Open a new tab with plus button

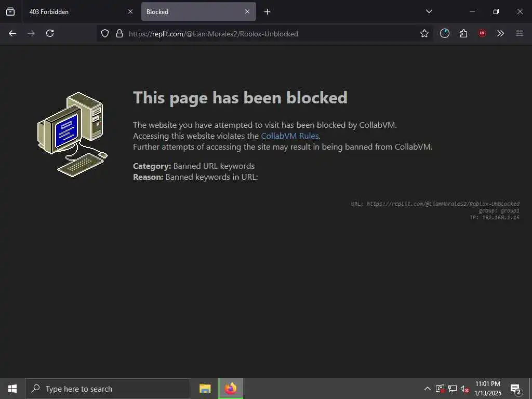[x=268, y=12]
